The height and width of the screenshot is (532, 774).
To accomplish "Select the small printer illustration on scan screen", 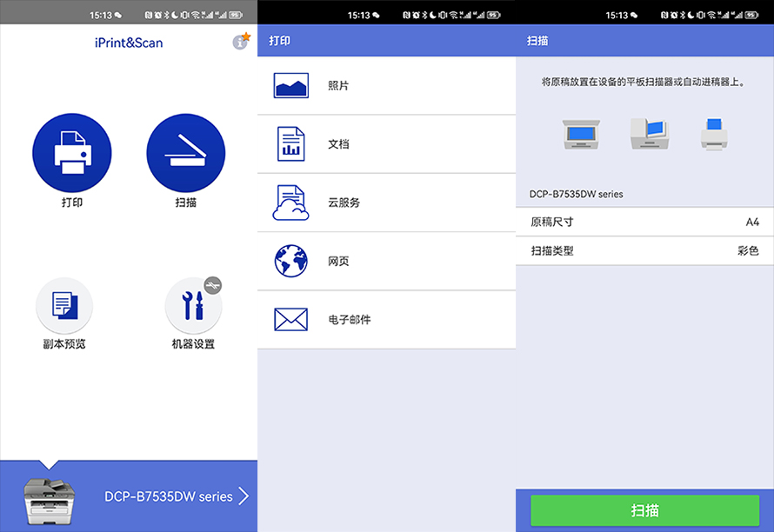I will (713, 132).
